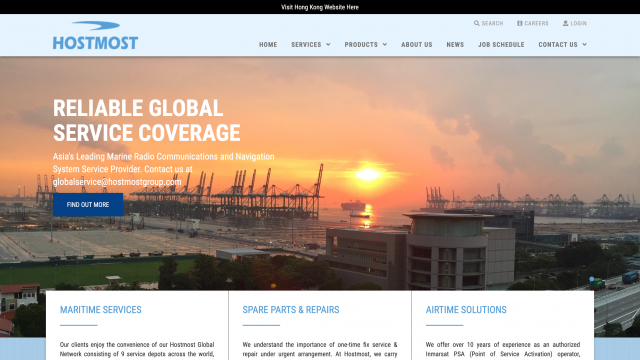This screenshot has width=640, height=360.
Task: Click the globalservice@hostmostgroup.com email text
Action: pyautogui.click(x=117, y=182)
